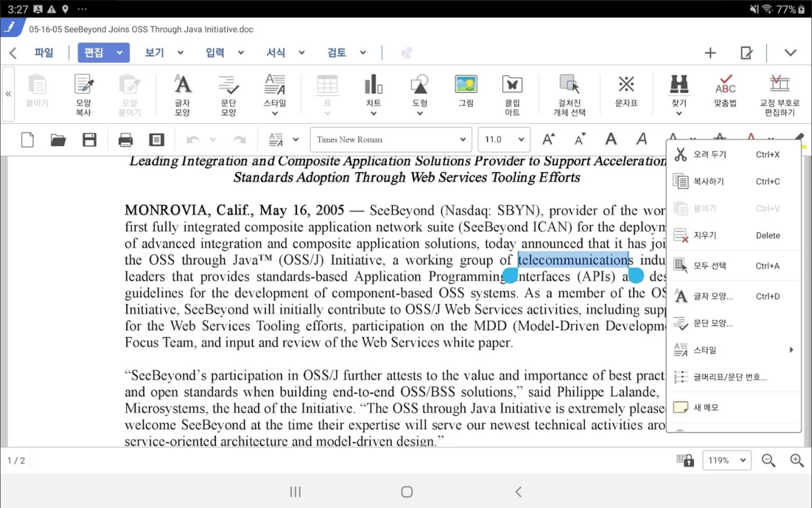The height and width of the screenshot is (508, 812).
Task: Switch to the 보기 tab
Action: tap(155, 52)
